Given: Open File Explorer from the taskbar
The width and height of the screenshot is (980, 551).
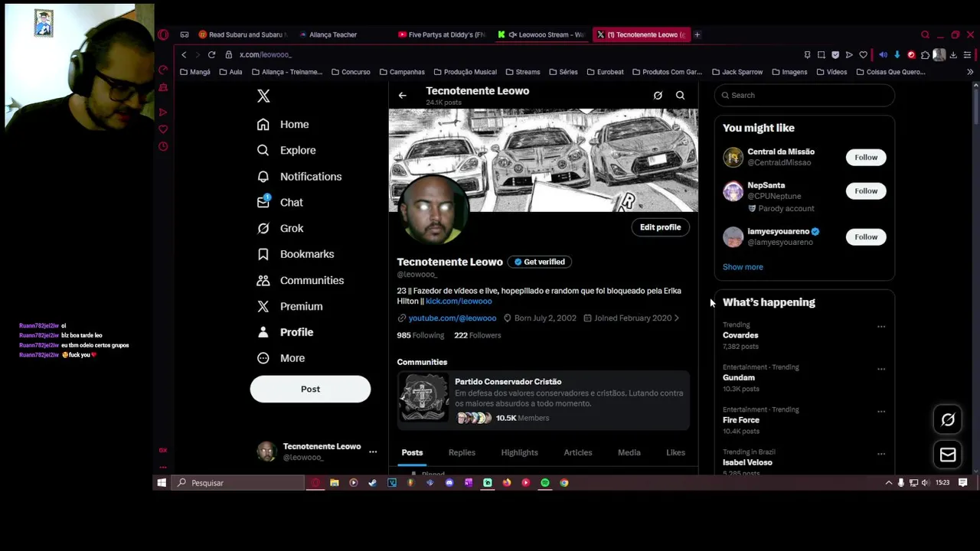Looking at the screenshot, I should (x=335, y=483).
